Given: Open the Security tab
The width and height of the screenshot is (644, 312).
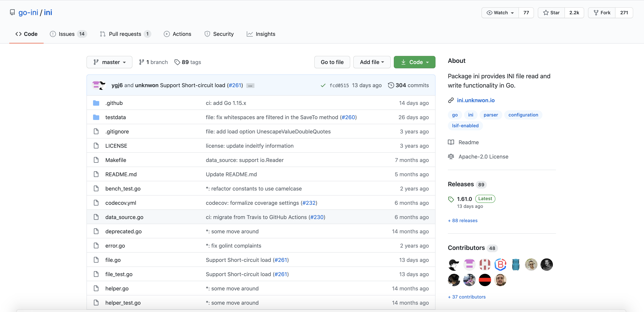Looking at the screenshot, I should coord(219,34).
